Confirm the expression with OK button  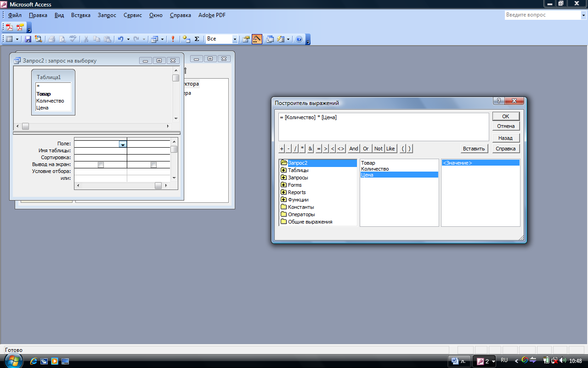(506, 116)
